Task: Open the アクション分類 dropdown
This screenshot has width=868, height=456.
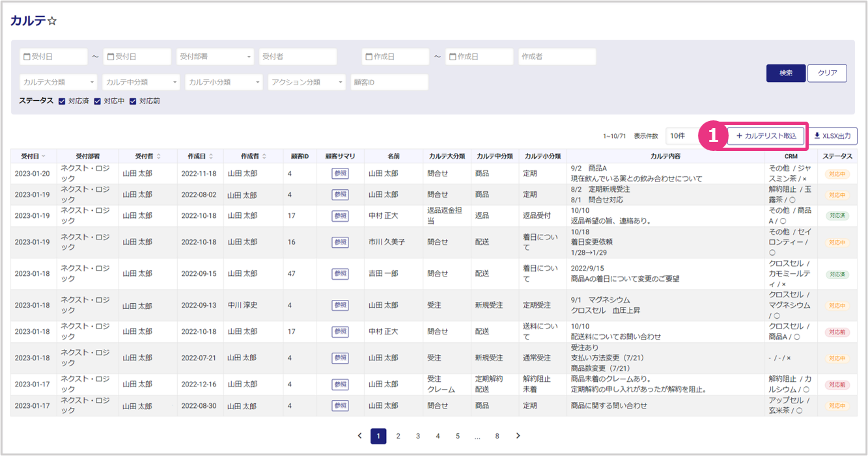Action: (x=307, y=83)
